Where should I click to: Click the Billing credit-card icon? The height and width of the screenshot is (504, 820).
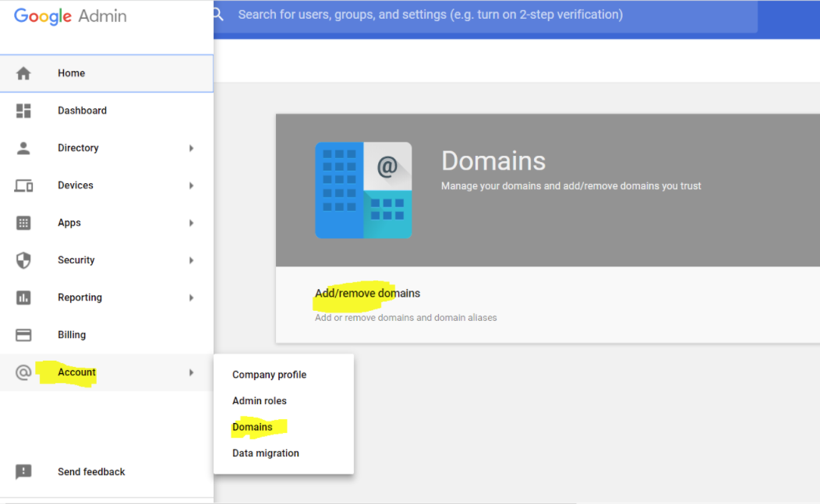pyautogui.click(x=23, y=335)
